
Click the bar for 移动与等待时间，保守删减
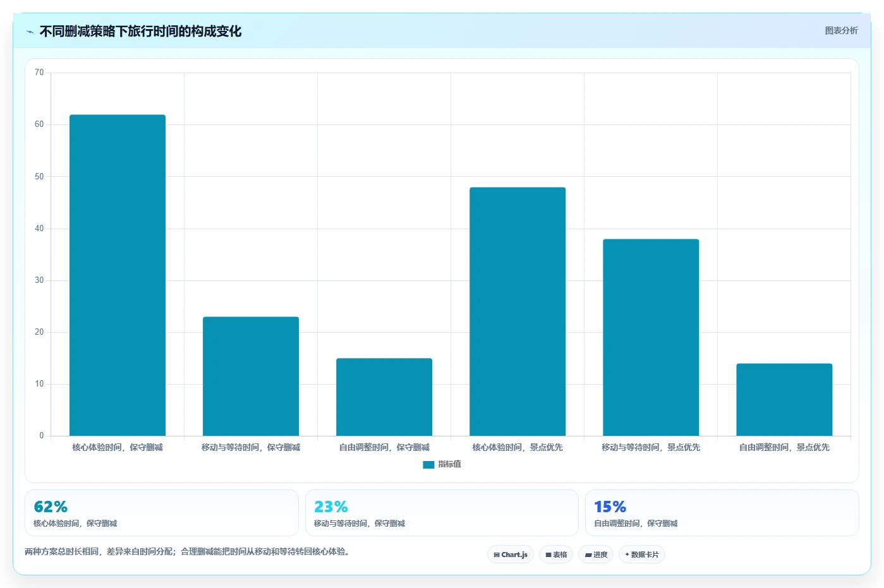pos(251,376)
